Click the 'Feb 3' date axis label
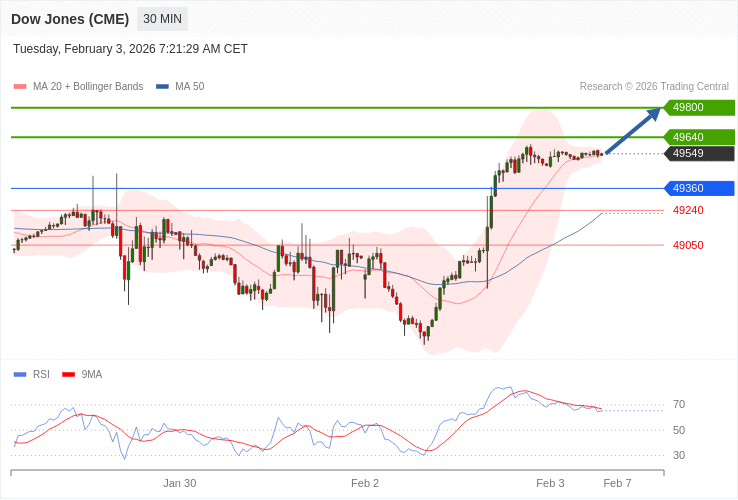Screen dimensions: 738x500 pos(550,484)
